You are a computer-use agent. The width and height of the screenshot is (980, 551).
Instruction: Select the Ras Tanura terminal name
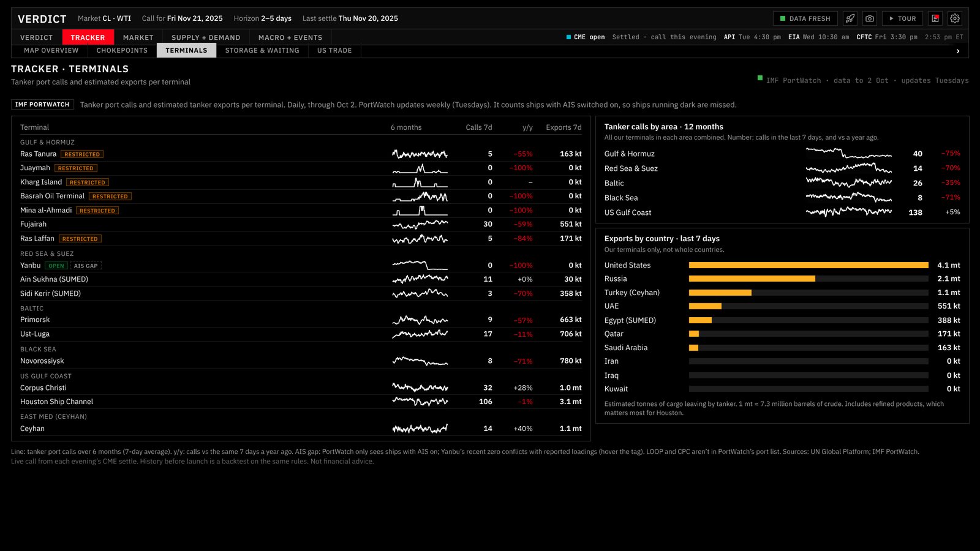[x=38, y=154]
